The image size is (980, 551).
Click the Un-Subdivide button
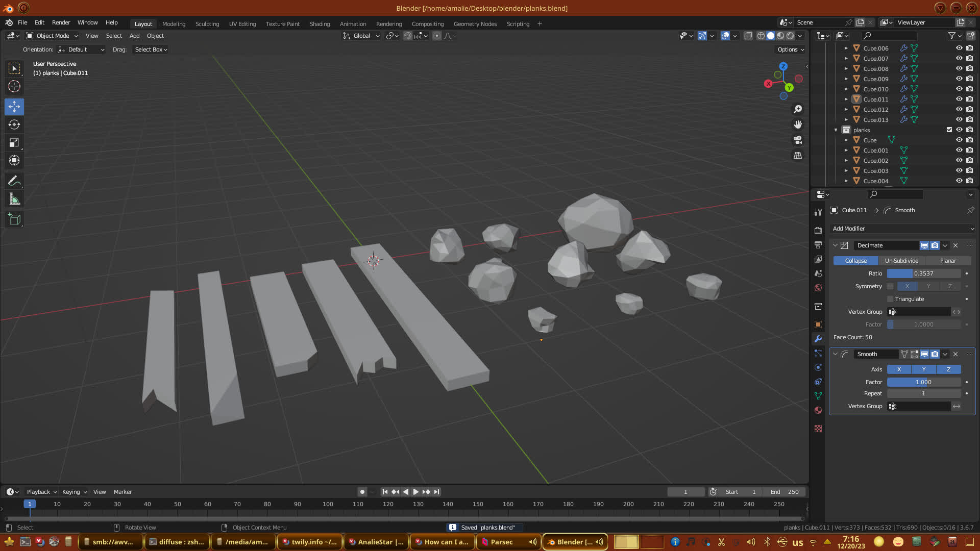[x=901, y=261]
